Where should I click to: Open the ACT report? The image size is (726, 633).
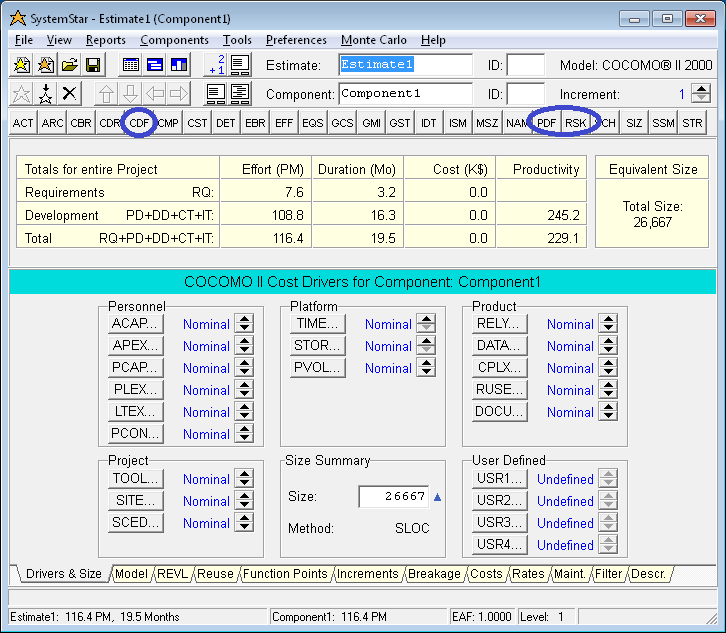click(23, 123)
